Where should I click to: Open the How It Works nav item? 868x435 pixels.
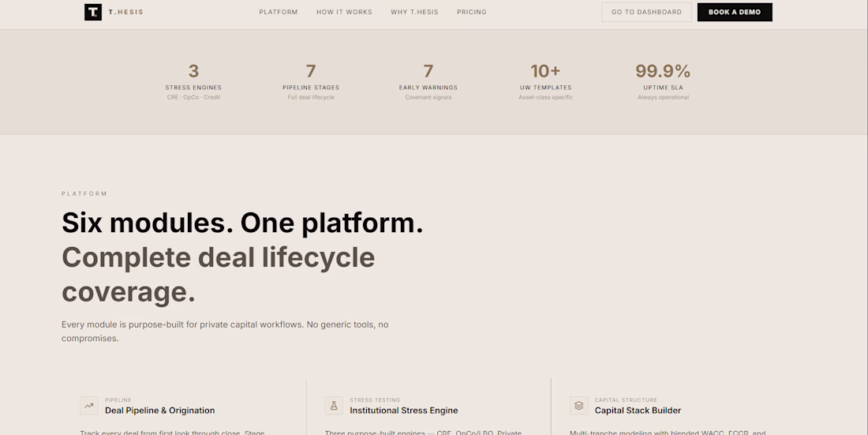[x=344, y=12]
